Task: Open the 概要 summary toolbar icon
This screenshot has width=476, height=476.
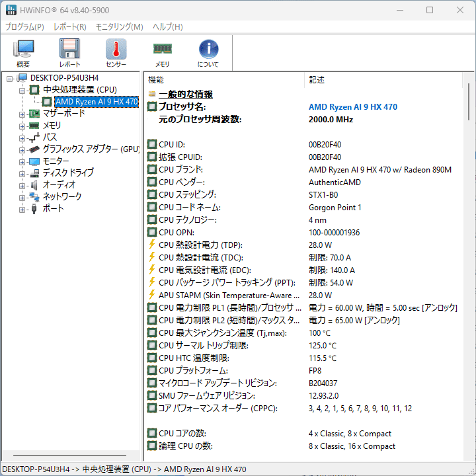Action: coord(23,53)
